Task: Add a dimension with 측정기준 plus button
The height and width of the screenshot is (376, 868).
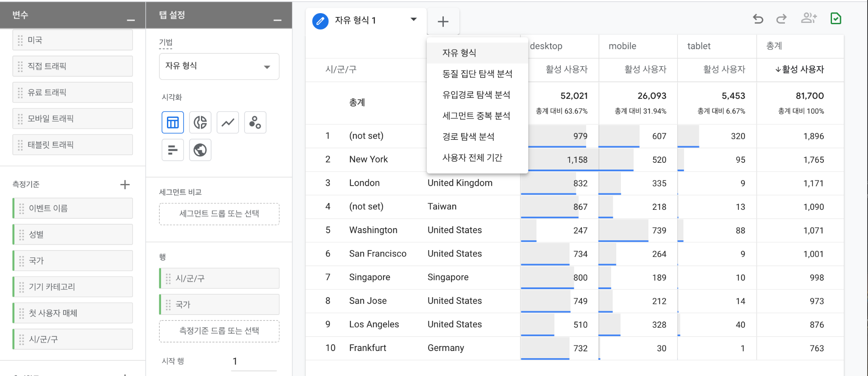Action: (x=125, y=184)
